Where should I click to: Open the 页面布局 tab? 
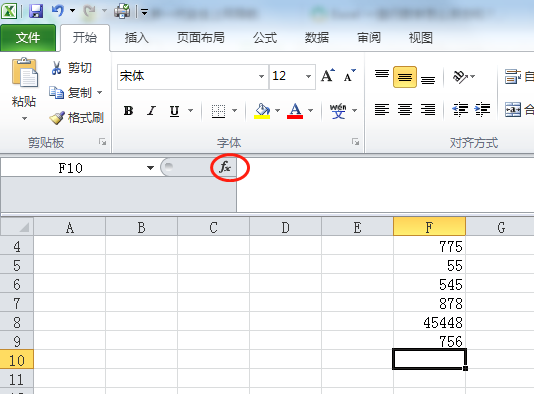click(201, 37)
